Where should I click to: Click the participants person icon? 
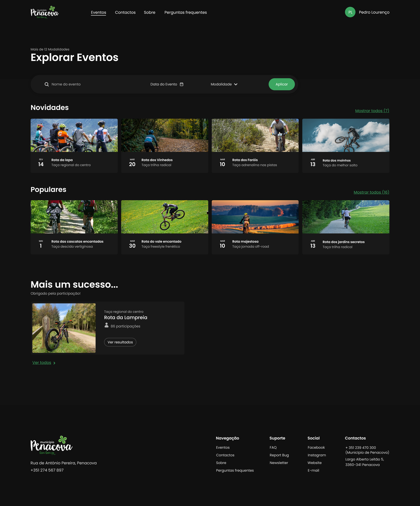coord(107,325)
